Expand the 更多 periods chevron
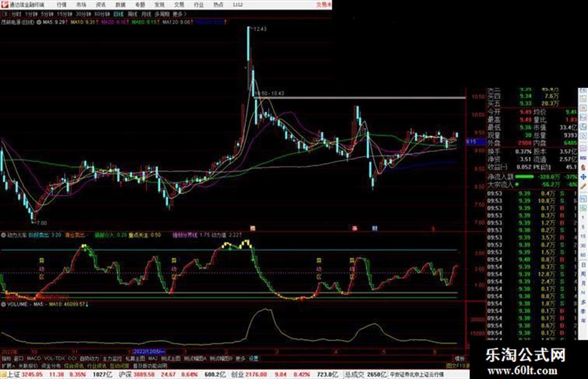The height and width of the screenshot is (379, 588). [x=180, y=14]
